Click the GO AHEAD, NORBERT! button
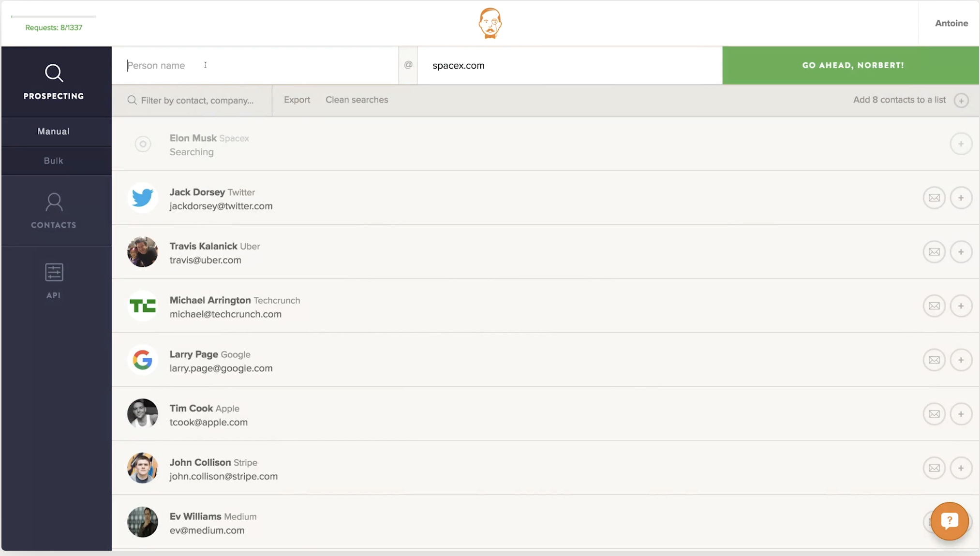This screenshot has width=980, height=556. pyautogui.click(x=851, y=65)
